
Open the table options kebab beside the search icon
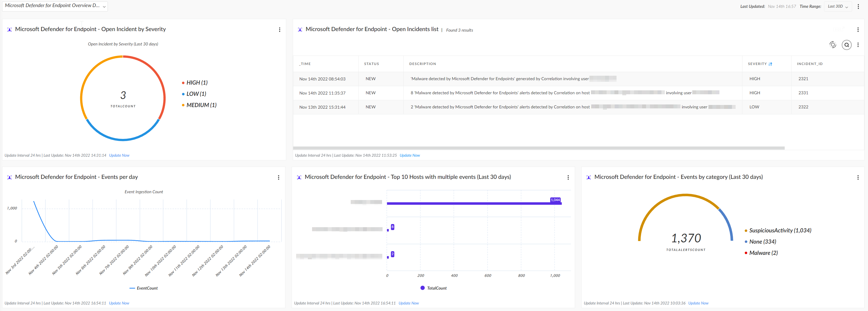click(858, 45)
